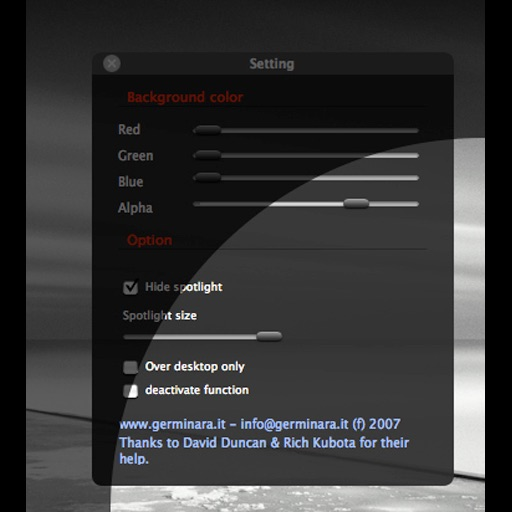Click the Alpha slider handle
Image resolution: width=512 pixels, height=512 pixels.
click(x=356, y=203)
